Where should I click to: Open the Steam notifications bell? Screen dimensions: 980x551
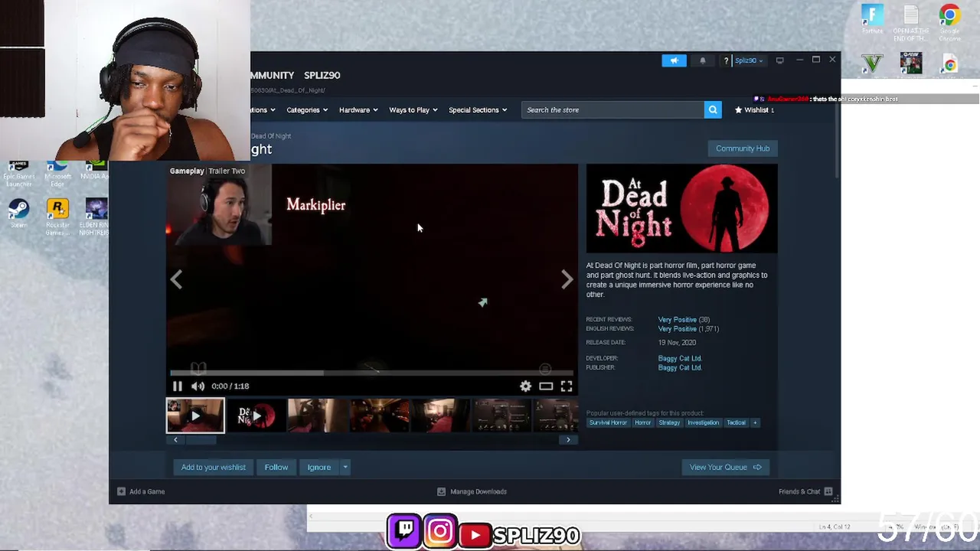click(x=702, y=60)
